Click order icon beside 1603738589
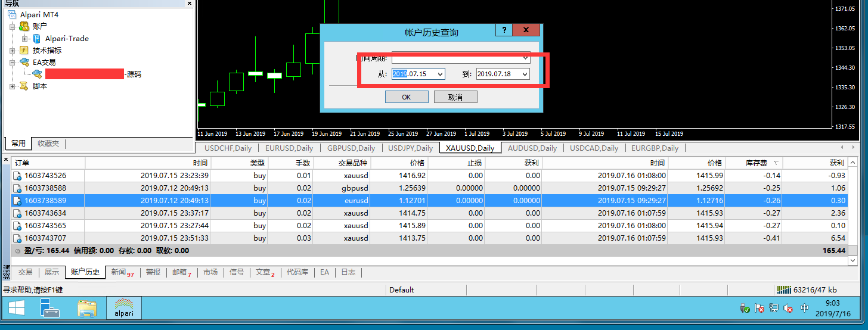Screen dimensions: 868x330 tap(18, 201)
